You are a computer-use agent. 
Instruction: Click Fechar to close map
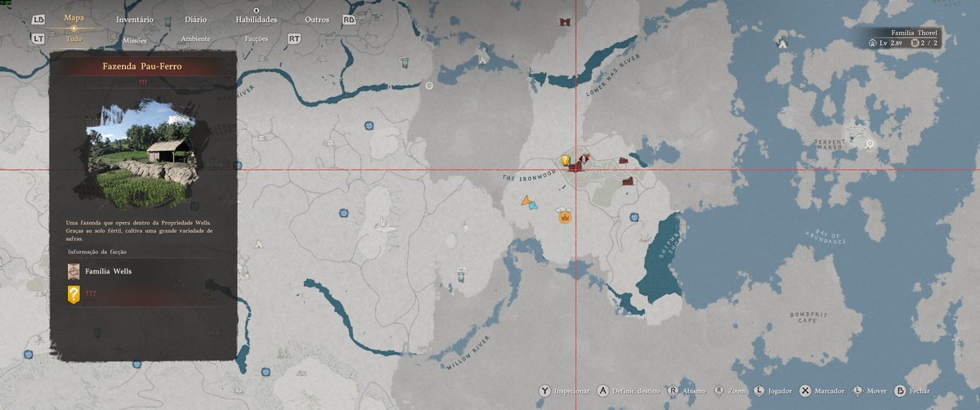pyautogui.click(x=920, y=391)
